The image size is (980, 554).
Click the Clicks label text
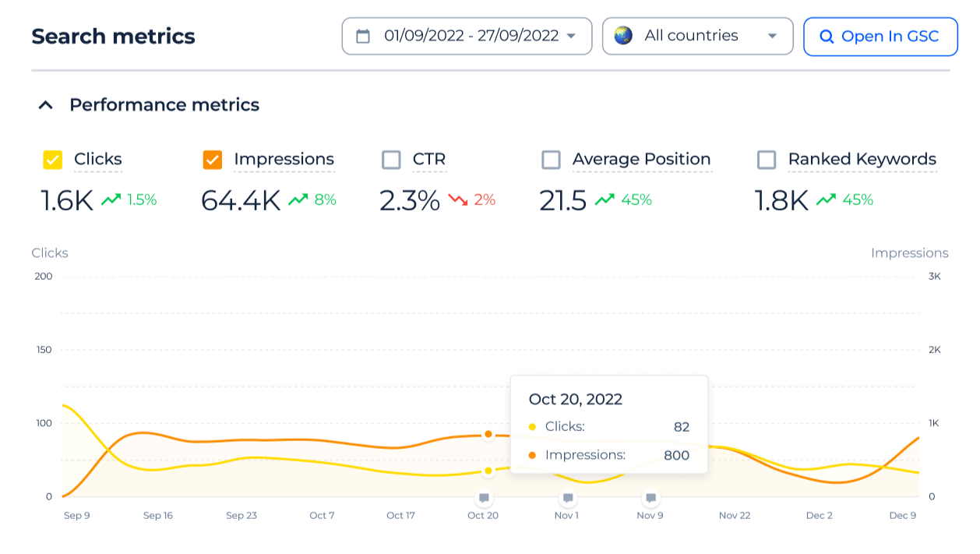[x=98, y=159]
